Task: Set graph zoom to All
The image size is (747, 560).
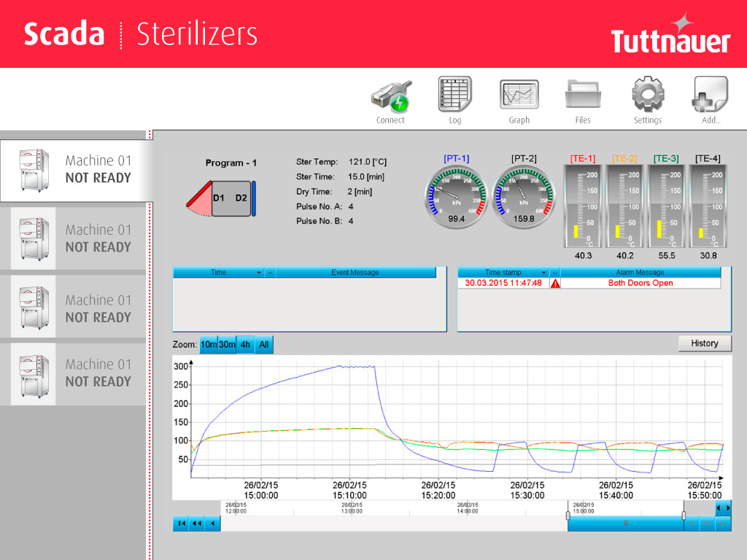Action: tap(264, 345)
